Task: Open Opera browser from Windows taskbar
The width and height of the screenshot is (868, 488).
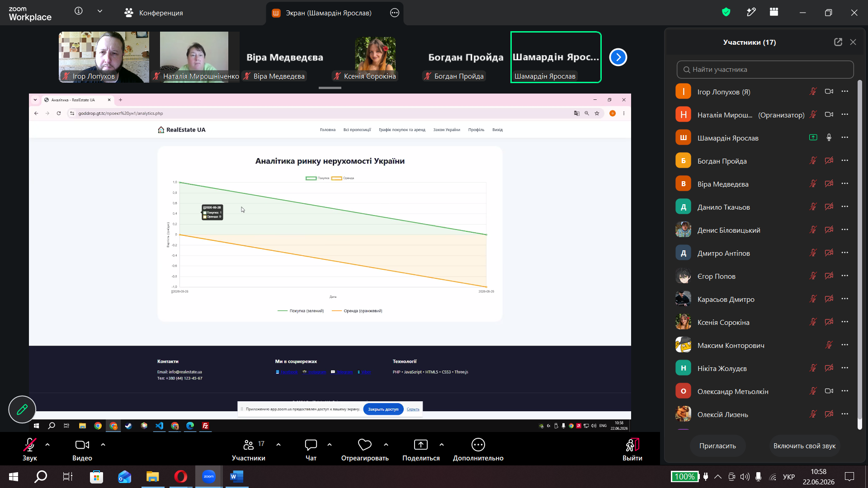Action: [x=180, y=476]
